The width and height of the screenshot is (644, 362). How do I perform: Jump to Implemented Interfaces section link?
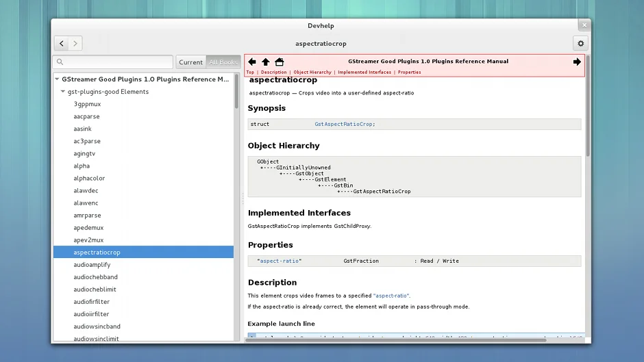364,72
